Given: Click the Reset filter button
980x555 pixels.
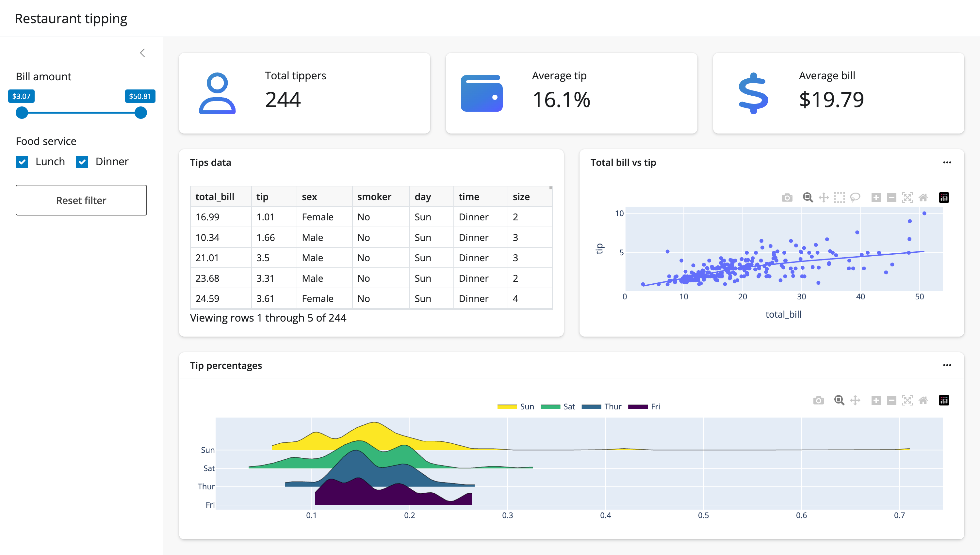Looking at the screenshot, I should [x=81, y=200].
